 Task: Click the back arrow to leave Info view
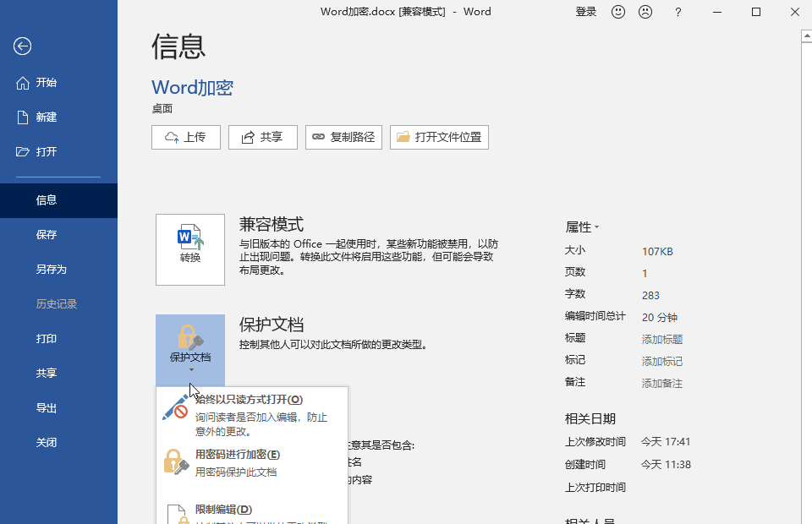click(22, 47)
